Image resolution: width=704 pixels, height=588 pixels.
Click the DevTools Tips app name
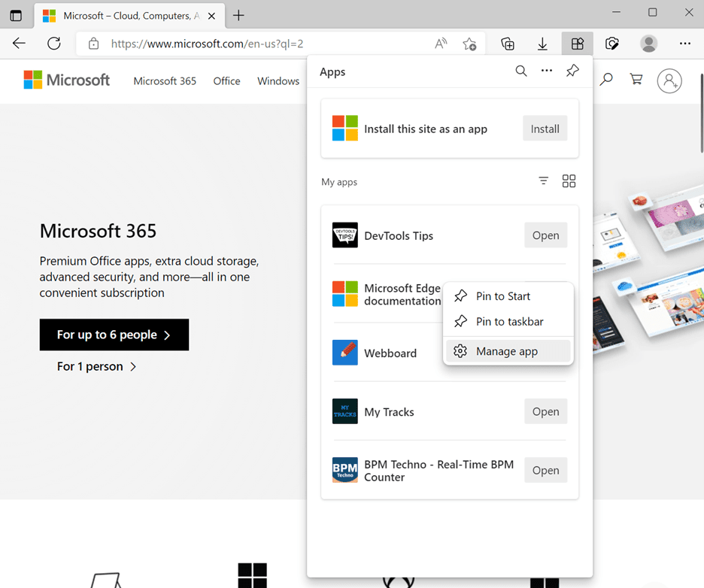399,235
